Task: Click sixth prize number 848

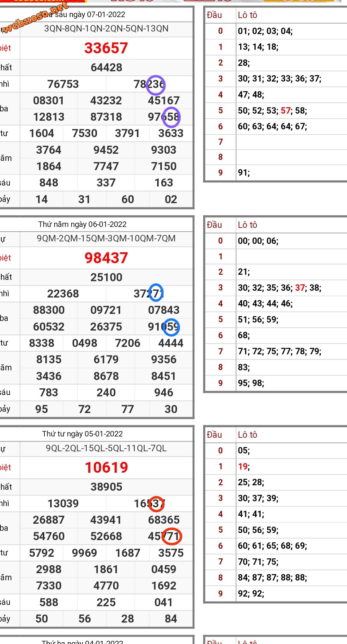Action: [49, 183]
